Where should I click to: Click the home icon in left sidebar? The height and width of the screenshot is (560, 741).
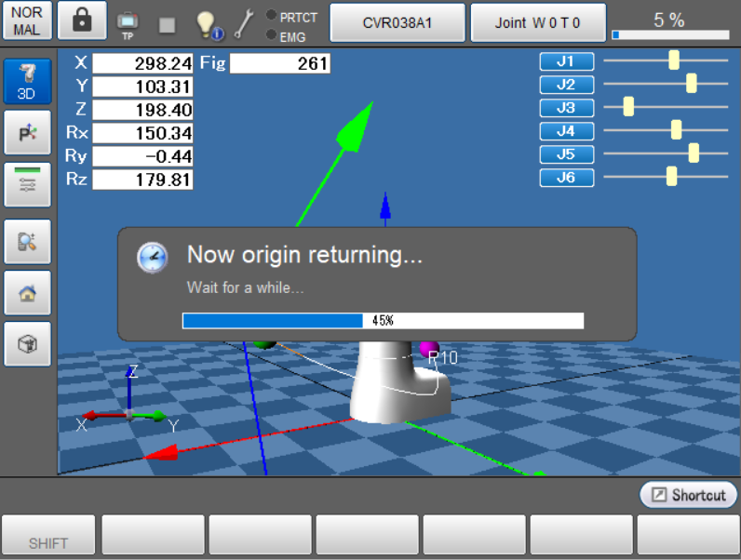point(27,292)
